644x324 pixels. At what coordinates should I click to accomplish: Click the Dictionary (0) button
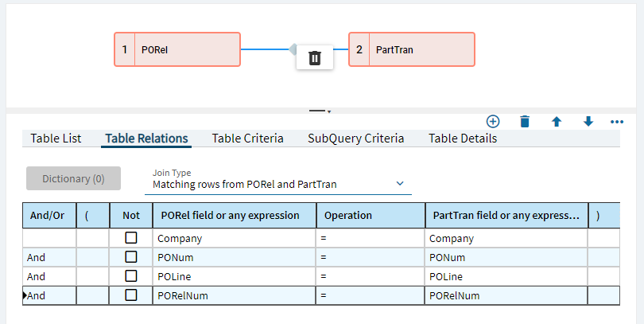pos(73,178)
